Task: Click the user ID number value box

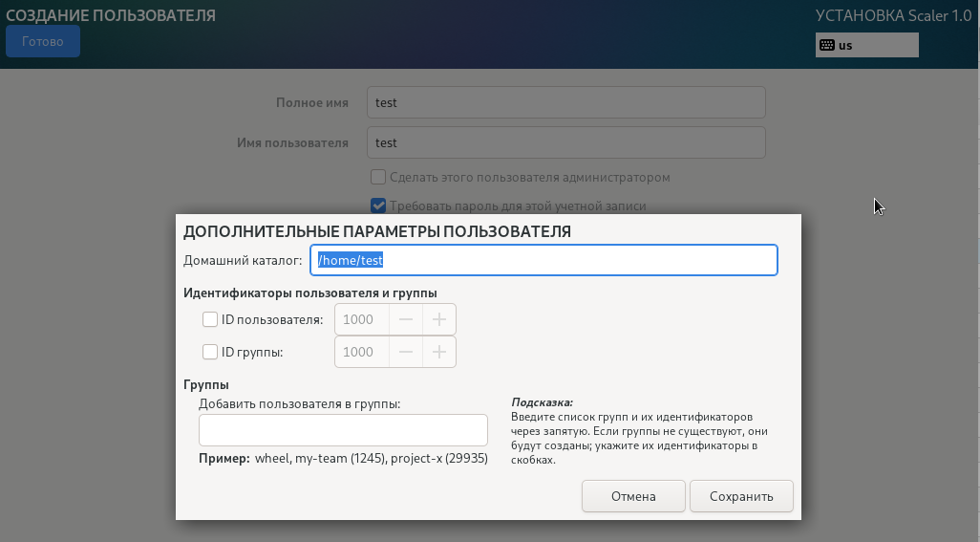Action: point(361,319)
